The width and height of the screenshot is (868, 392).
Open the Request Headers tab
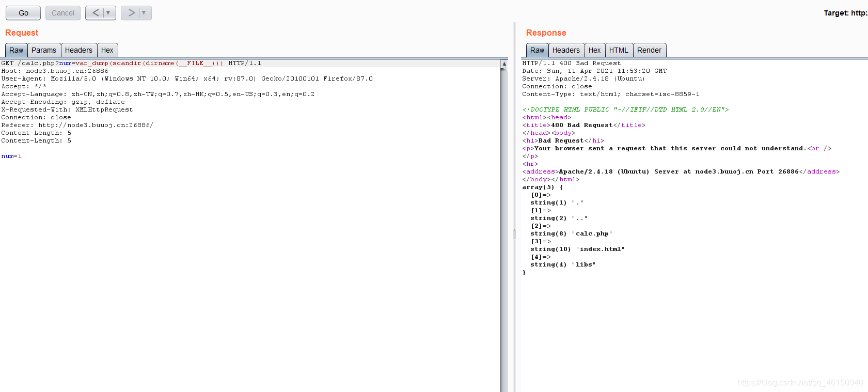tap(78, 50)
